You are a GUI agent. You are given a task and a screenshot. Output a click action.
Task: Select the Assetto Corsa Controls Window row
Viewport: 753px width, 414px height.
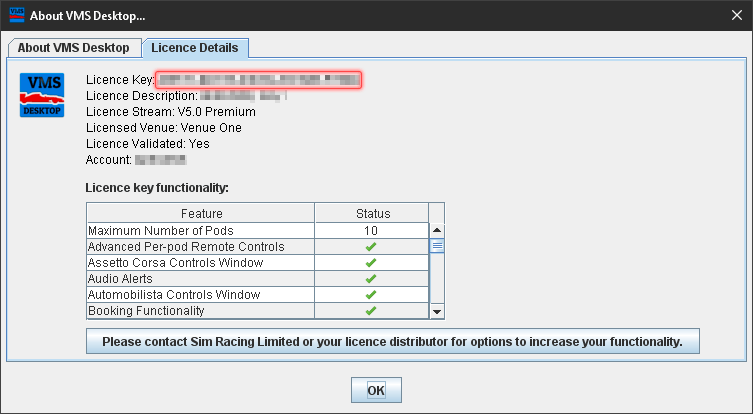coord(258,263)
